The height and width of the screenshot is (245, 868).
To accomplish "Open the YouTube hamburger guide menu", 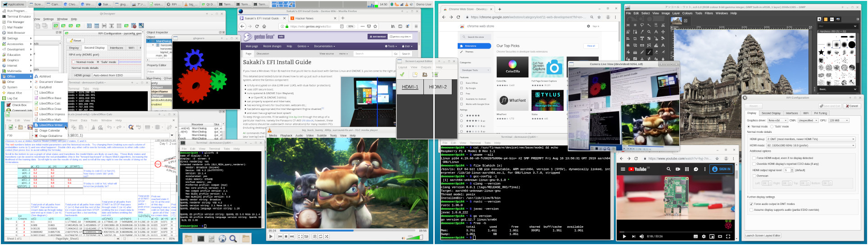I will tap(623, 169).
